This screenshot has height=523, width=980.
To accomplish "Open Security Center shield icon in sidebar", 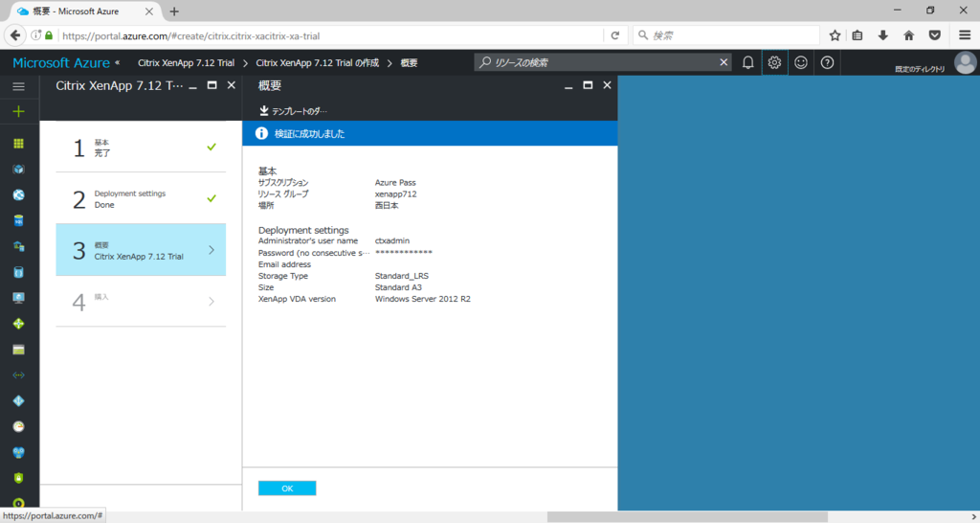I will pyautogui.click(x=19, y=478).
